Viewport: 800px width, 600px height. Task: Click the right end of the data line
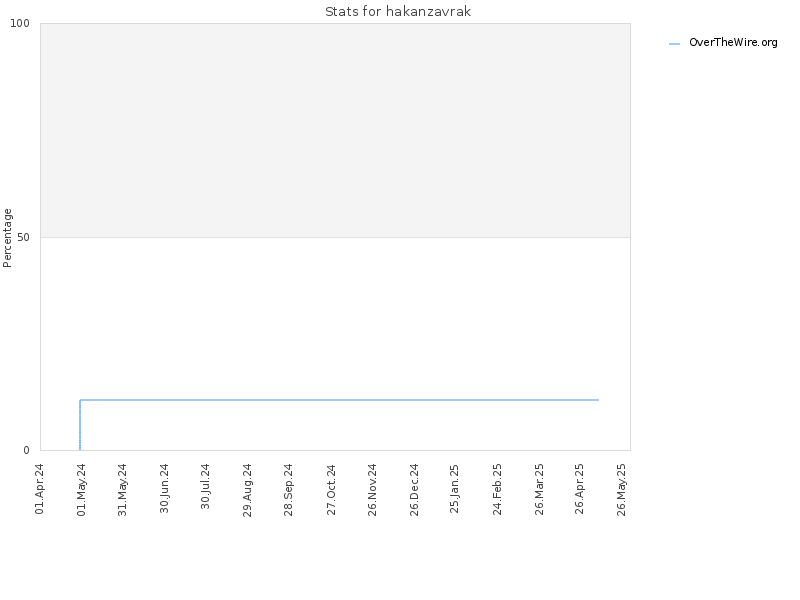(x=598, y=400)
